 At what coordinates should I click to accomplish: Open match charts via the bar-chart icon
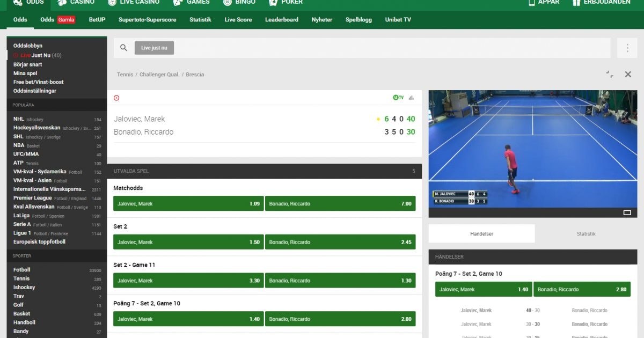[x=411, y=97]
